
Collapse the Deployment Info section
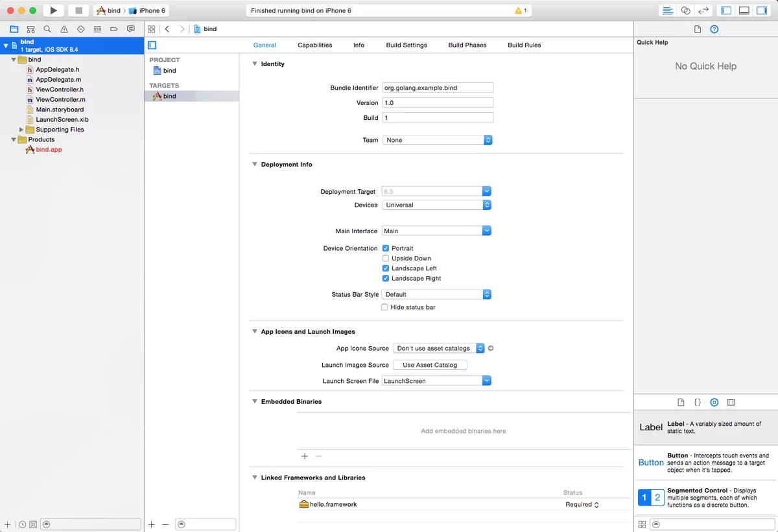255,165
